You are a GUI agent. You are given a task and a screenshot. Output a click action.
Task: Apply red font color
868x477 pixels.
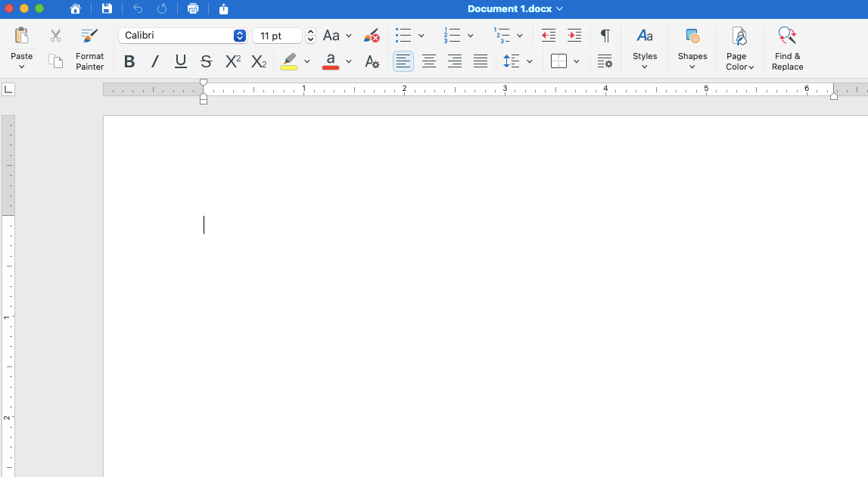coord(331,61)
